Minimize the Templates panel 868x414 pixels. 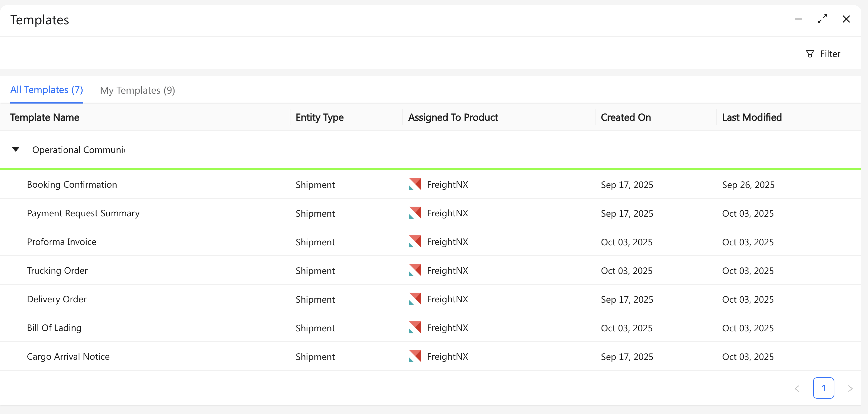tap(798, 19)
